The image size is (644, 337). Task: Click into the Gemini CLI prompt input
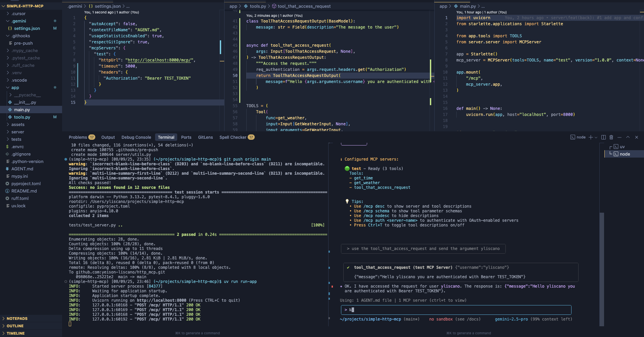pos(456,310)
